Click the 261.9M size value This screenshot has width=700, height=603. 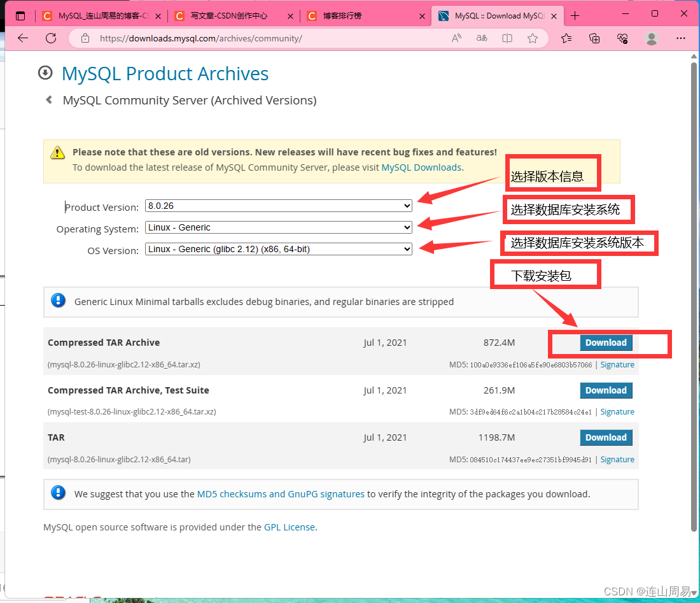(x=499, y=390)
